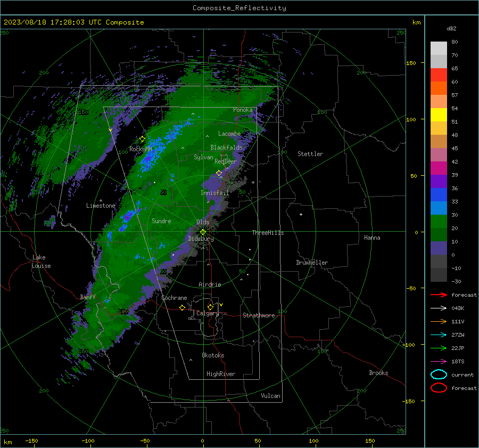Click the red forecast arrow in legend
The image size is (479, 448).
point(439,295)
